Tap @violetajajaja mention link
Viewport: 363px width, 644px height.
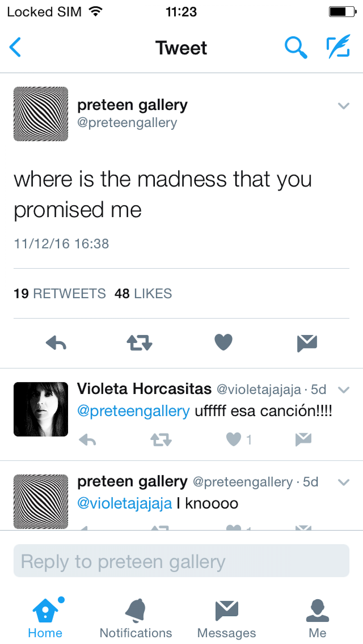click(125, 503)
